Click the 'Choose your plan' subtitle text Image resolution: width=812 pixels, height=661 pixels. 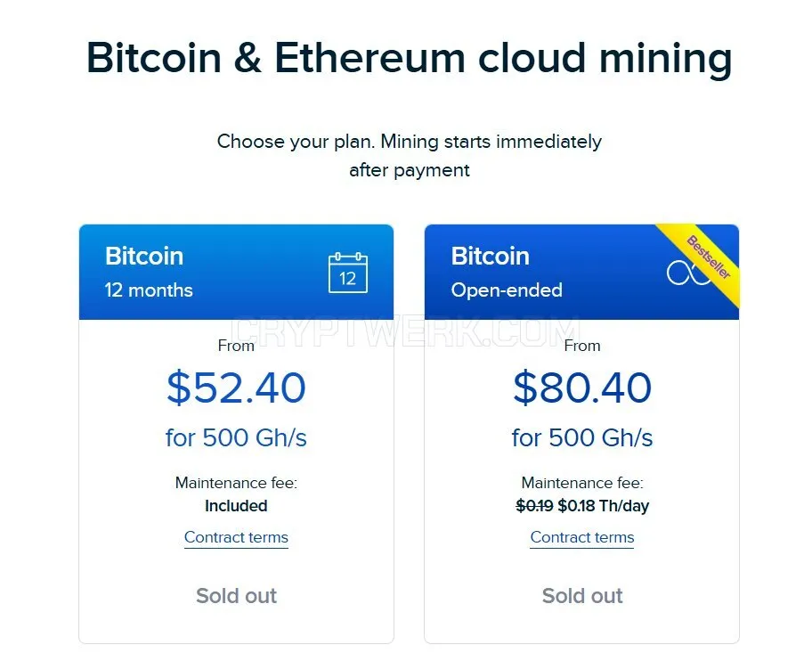coord(409,155)
